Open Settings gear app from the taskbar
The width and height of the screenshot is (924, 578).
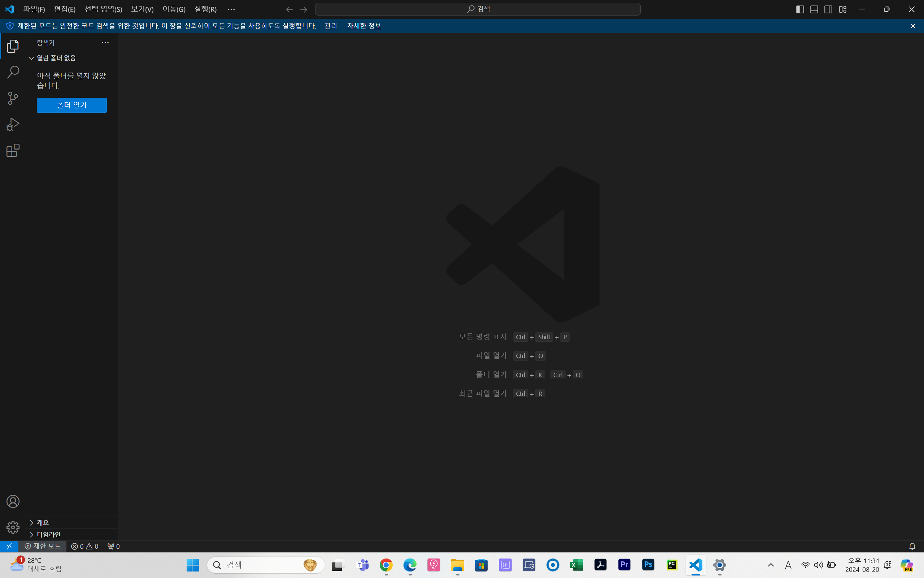click(720, 565)
